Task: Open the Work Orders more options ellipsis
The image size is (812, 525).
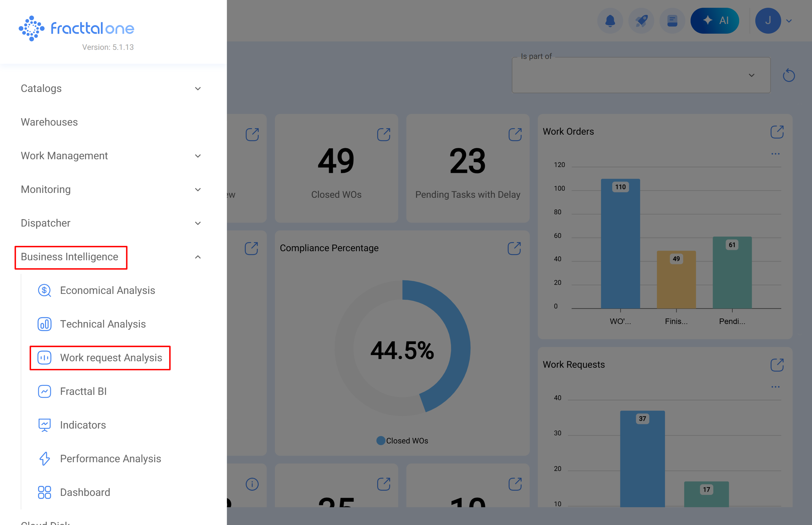Action: click(x=775, y=154)
